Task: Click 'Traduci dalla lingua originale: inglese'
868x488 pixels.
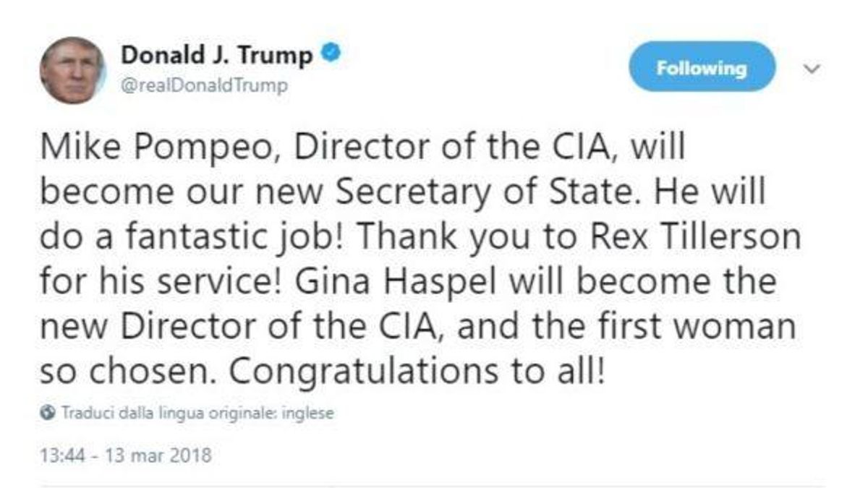Action: tap(197, 414)
